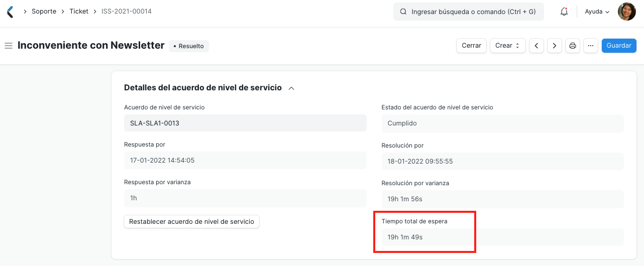Open the notifications bell
This screenshot has width=644, height=266.
564,12
